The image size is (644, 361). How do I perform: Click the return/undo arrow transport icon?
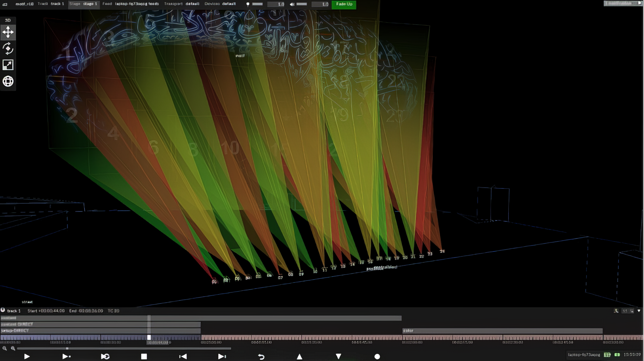[x=261, y=357]
